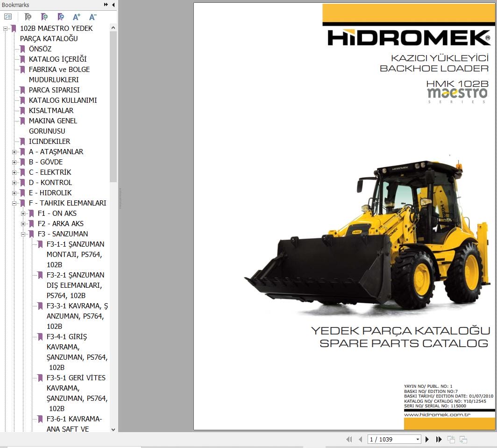Expand the F1 - ON AKS bookmark

pos(23,213)
